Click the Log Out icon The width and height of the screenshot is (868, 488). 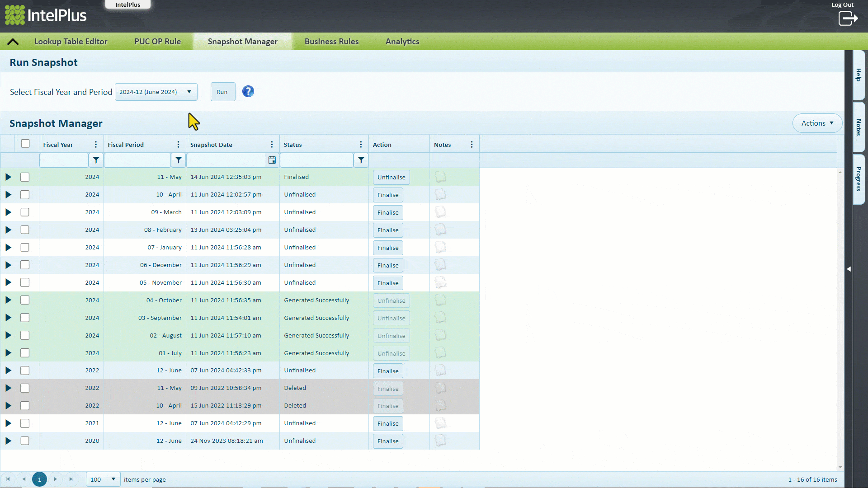848,19
